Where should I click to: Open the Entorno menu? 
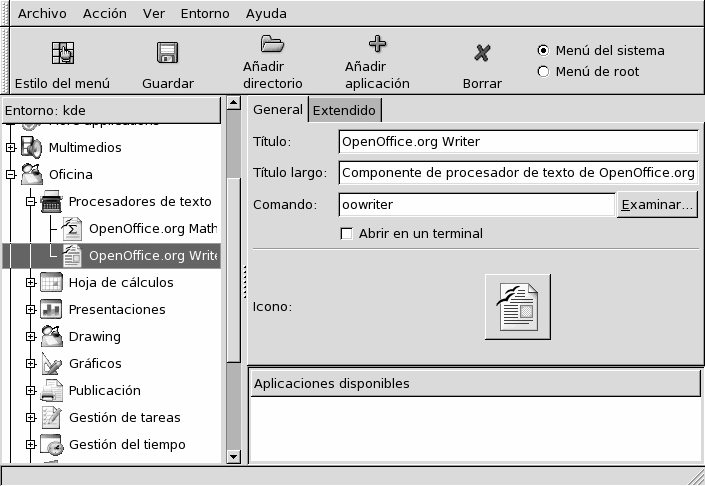point(205,13)
